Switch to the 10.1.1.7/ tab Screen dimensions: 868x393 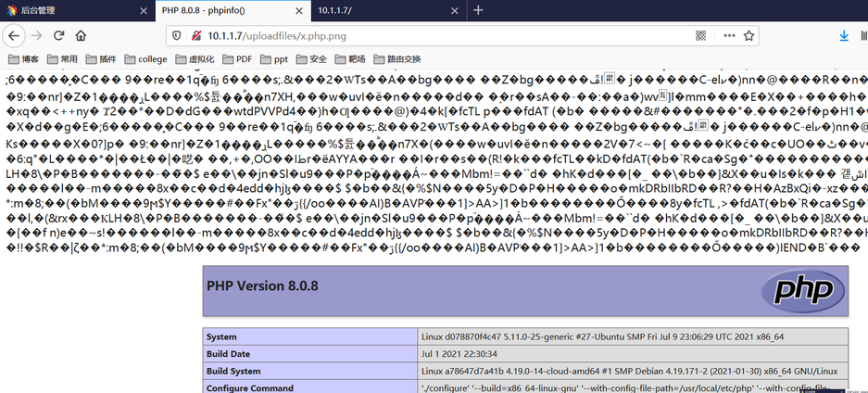click(x=388, y=10)
